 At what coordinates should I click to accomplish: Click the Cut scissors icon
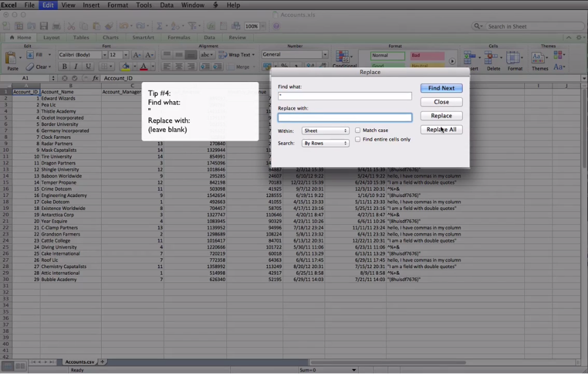71,26
